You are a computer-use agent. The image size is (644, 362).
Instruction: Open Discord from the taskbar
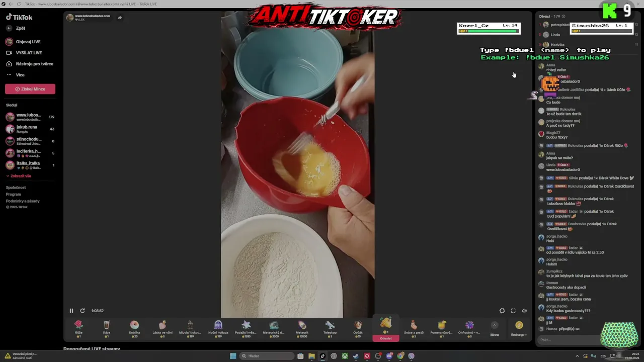[x=389, y=356]
